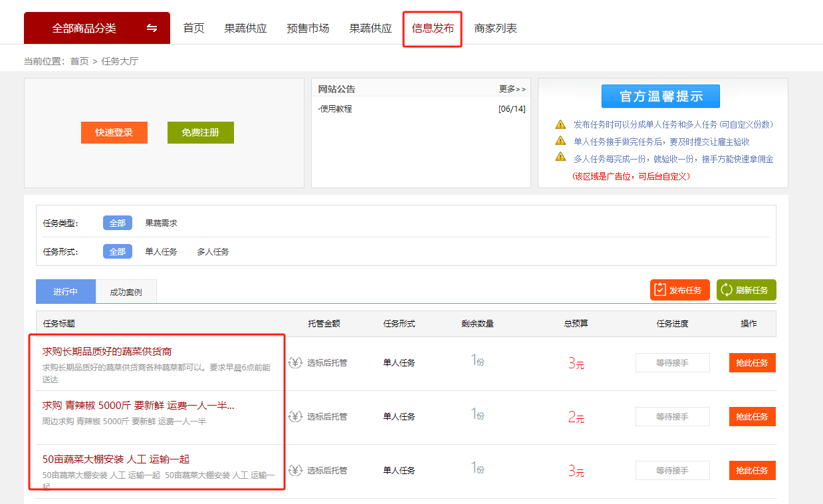Click yen icon in 50亩蔬菜大棚安装 row

pos(295,470)
